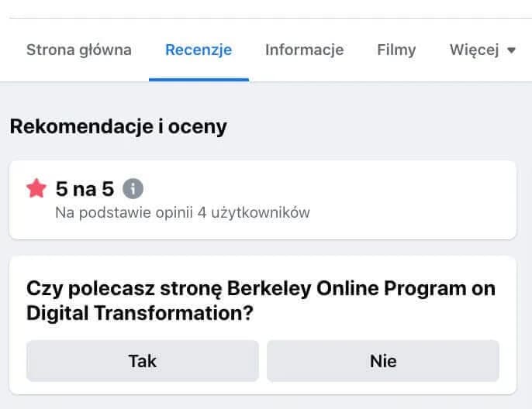Viewport: 532px width, 409px height.
Task: Switch to the Informacje tab
Action: [x=304, y=50]
